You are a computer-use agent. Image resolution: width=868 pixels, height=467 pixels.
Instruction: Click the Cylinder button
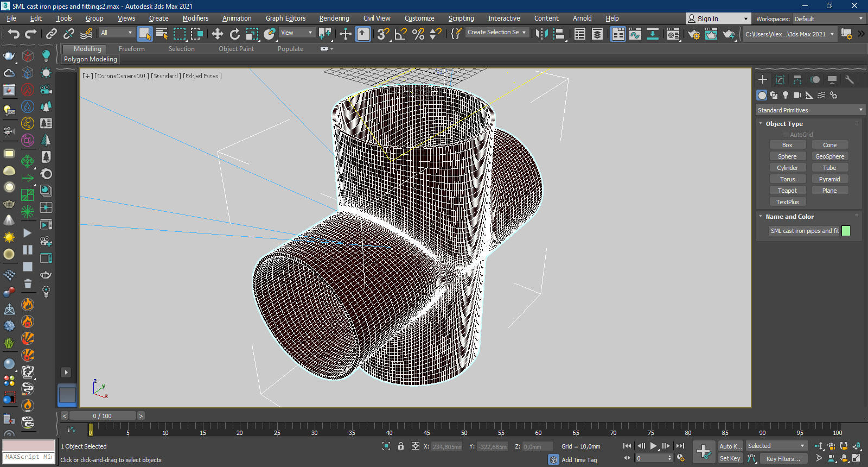pos(787,168)
